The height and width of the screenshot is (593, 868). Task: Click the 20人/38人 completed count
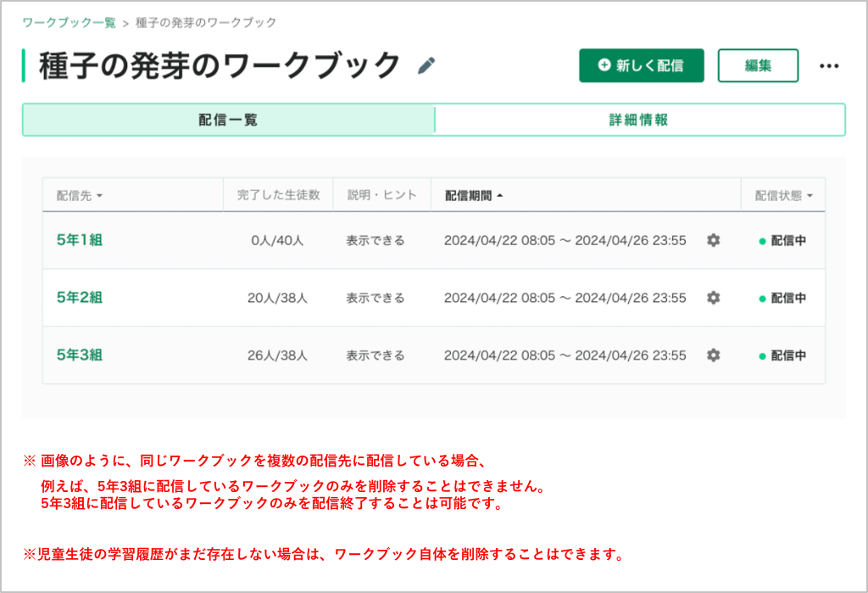point(277,298)
